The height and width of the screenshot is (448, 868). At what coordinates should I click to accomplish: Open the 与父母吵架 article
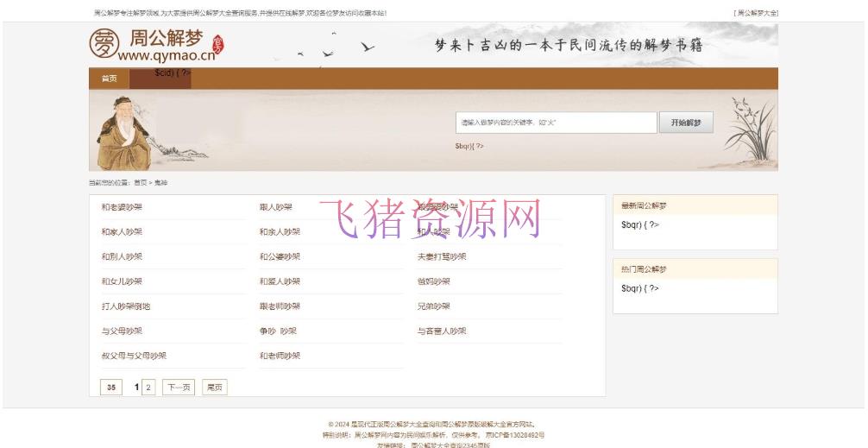pos(122,331)
